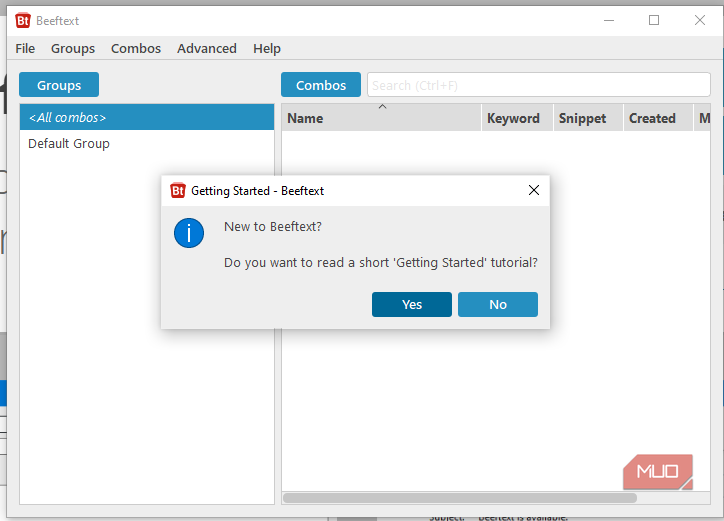Click the horizontal scrollbar under combos table
This screenshot has width=724, height=521.
click(x=460, y=498)
